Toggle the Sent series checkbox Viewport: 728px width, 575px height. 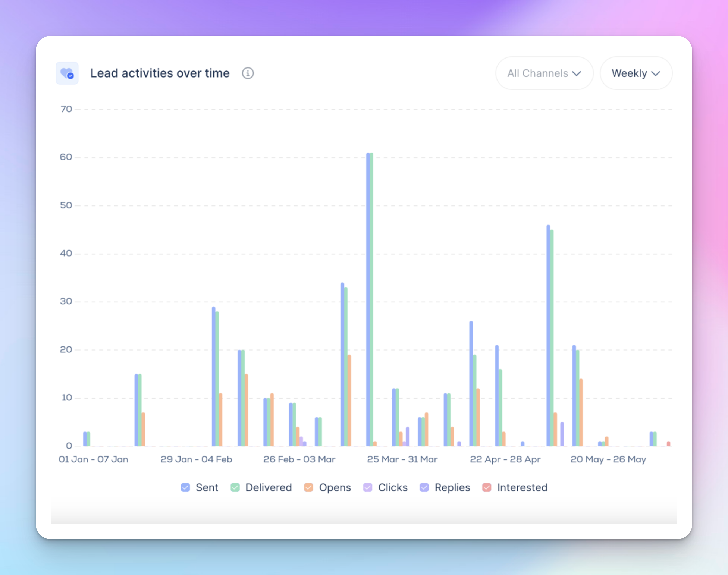tap(185, 487)
